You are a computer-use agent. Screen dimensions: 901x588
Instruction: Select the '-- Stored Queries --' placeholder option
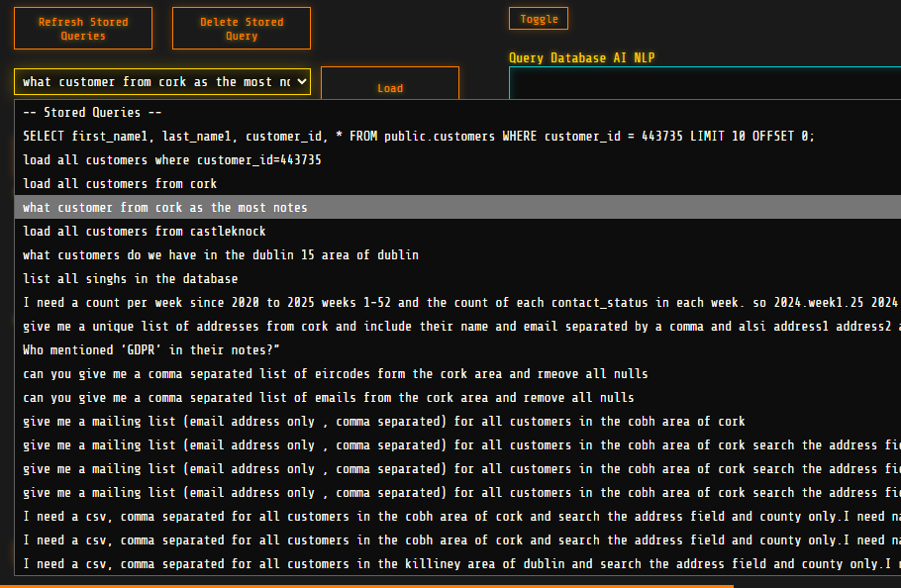point(92,113)
